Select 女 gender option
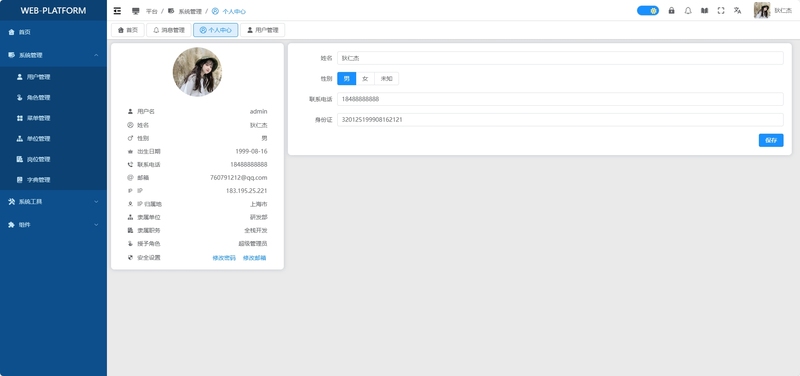 click(x=365, y=79)
